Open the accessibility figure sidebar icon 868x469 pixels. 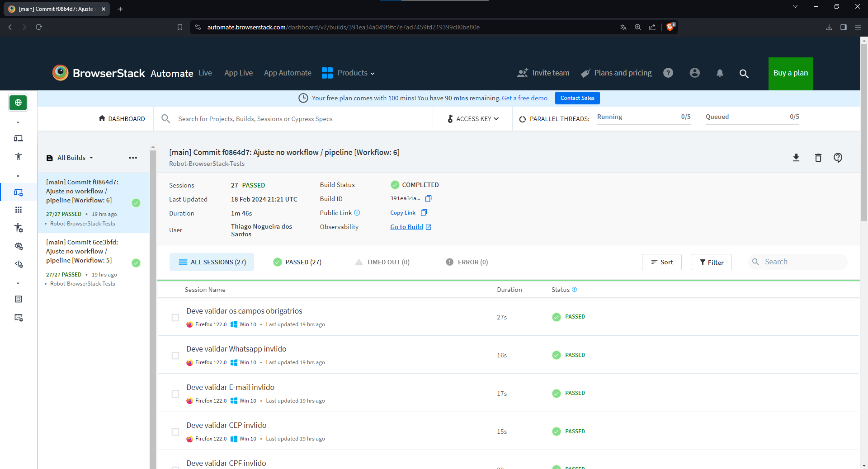[x=18, y=156]
